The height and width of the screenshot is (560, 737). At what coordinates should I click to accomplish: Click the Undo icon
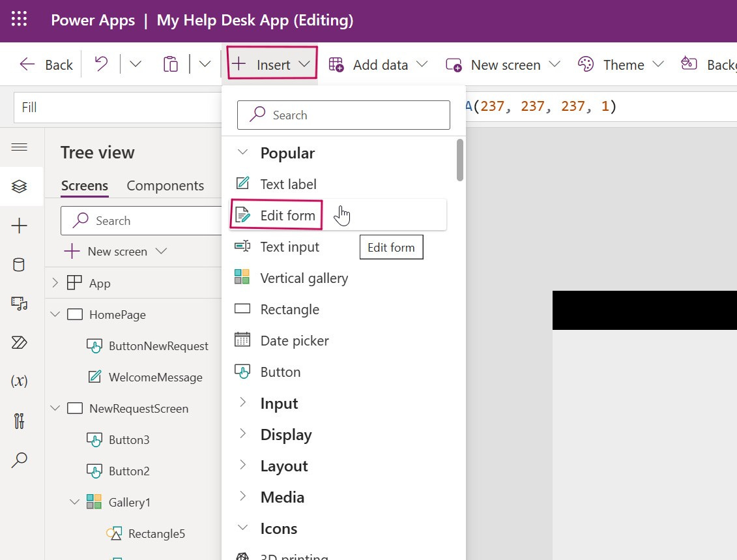tap(101, 64)
